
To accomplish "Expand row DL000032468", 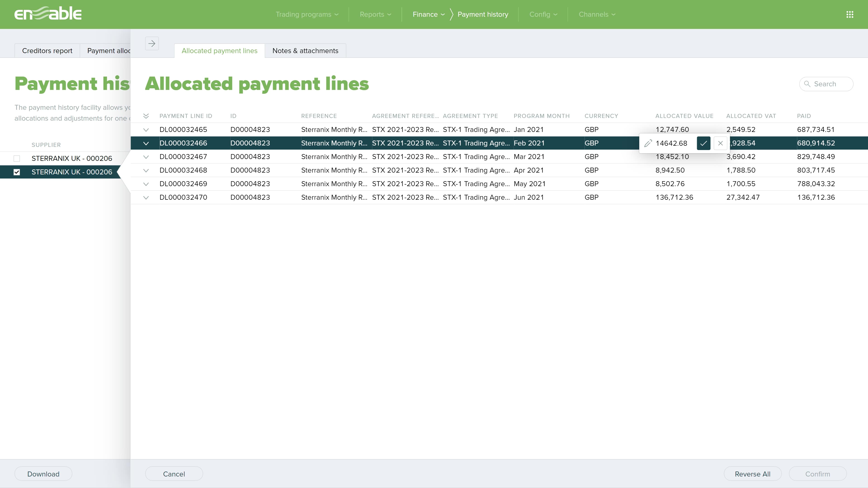I will 146,171.
